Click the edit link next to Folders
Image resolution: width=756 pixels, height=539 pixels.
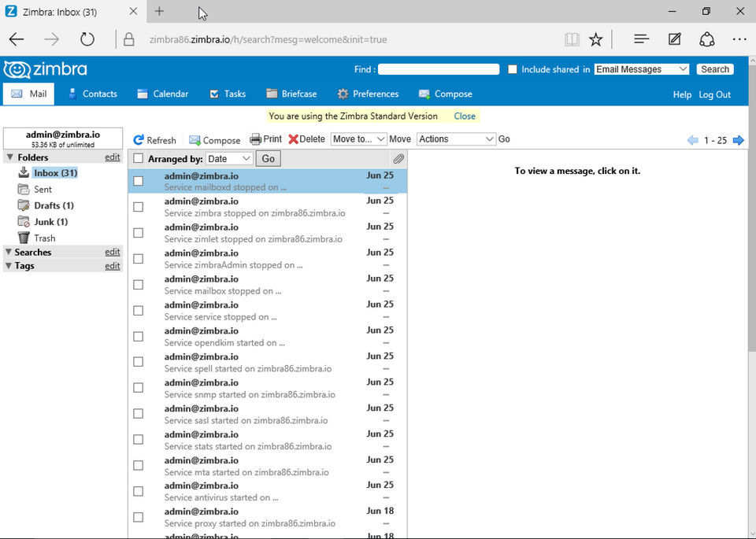[x=113, y=157]
